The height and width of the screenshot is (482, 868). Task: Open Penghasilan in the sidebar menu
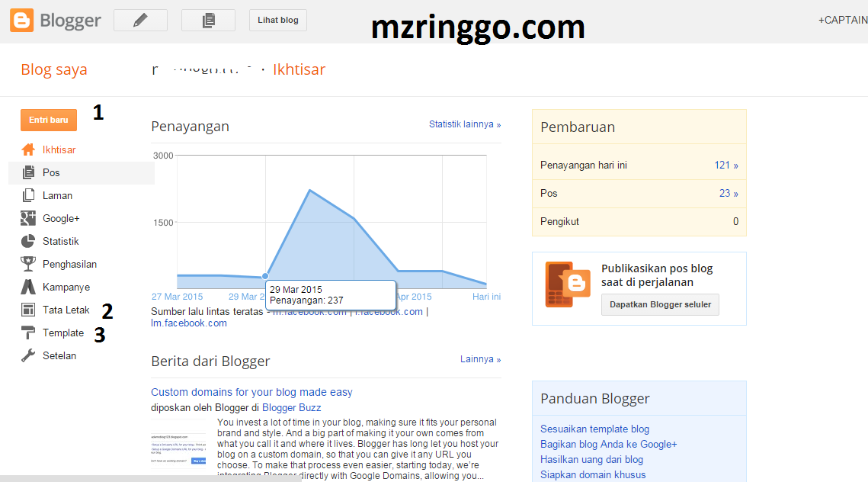70,265
